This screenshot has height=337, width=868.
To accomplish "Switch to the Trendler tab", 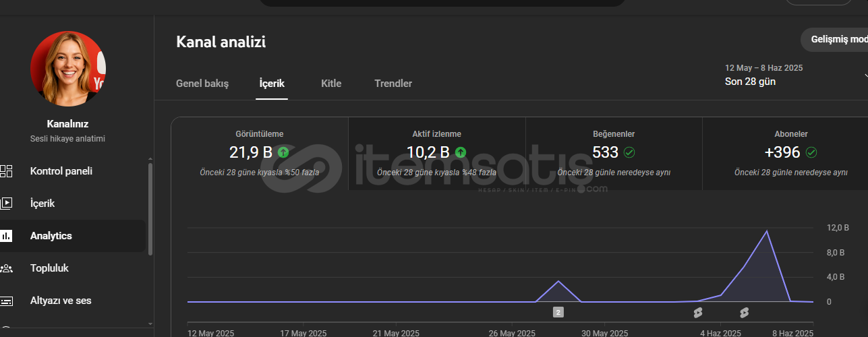I will [x=393, y=84].
